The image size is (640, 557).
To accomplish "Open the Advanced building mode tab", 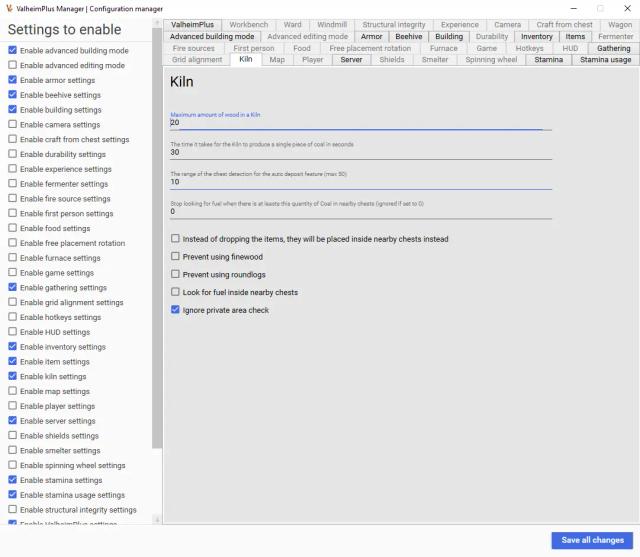I will tap(212, 36).
